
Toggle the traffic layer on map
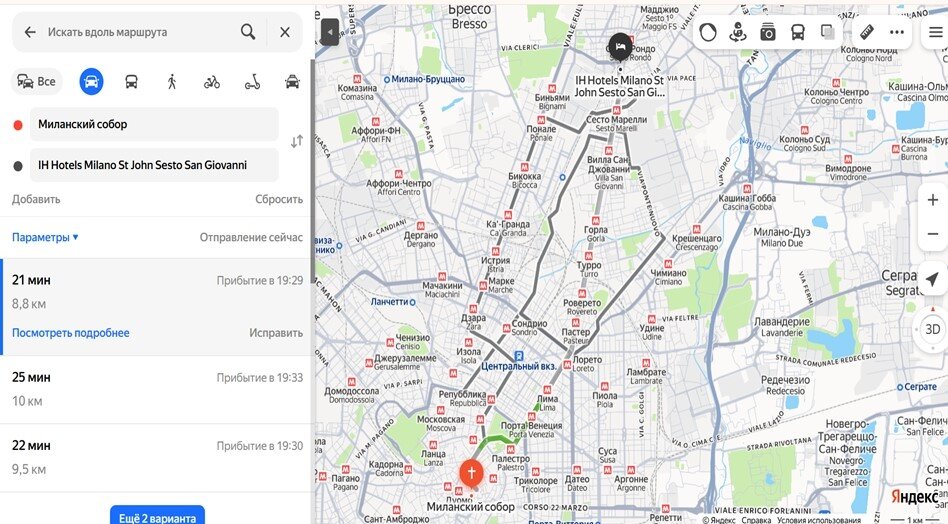point(708,32)
